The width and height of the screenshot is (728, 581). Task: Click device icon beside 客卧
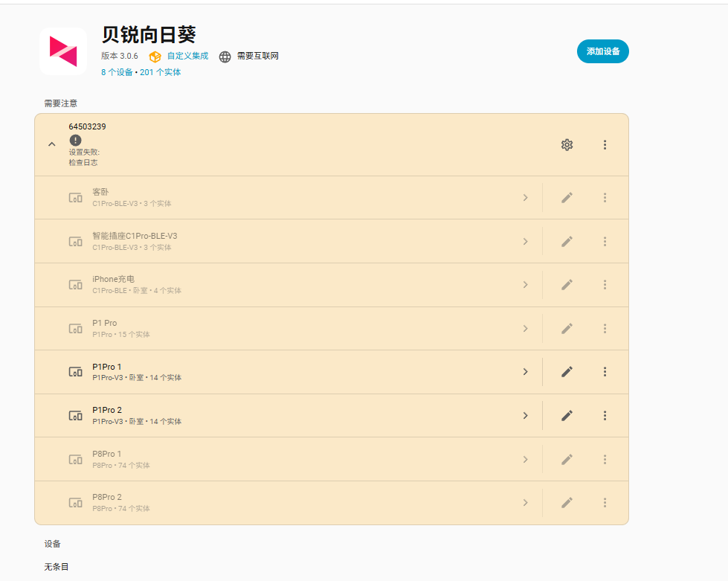(x=75, y=198)
